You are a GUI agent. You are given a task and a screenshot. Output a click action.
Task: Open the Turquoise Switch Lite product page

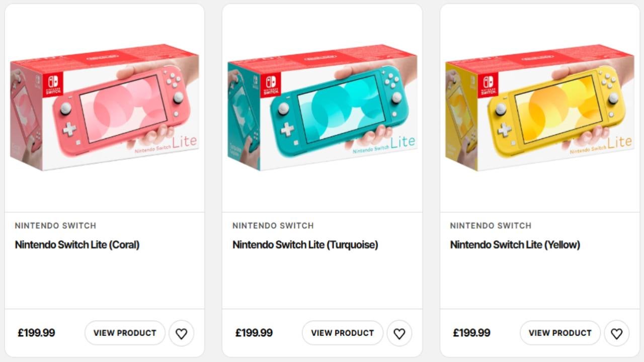pos(342,333)
